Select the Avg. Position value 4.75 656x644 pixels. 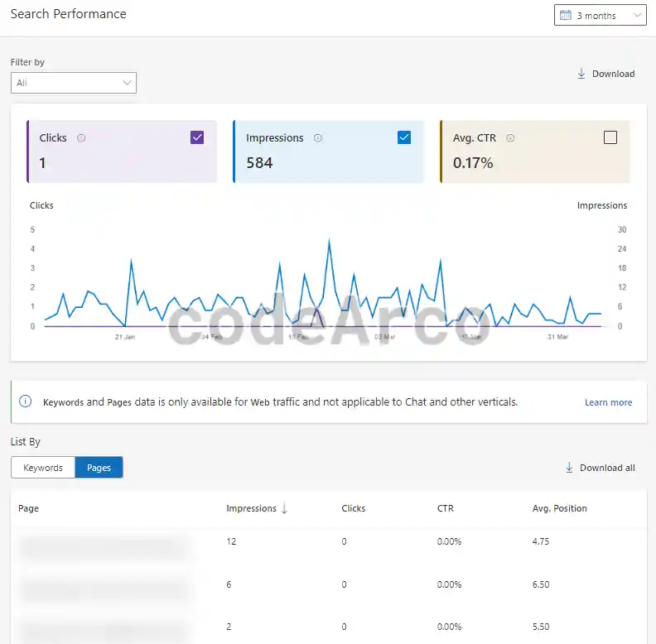tap(541, 541)
